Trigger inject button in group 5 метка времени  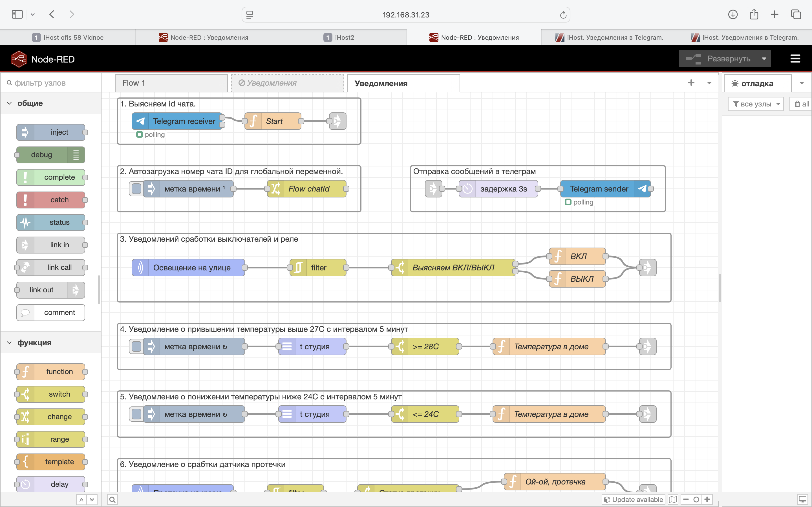coord(136,414)
